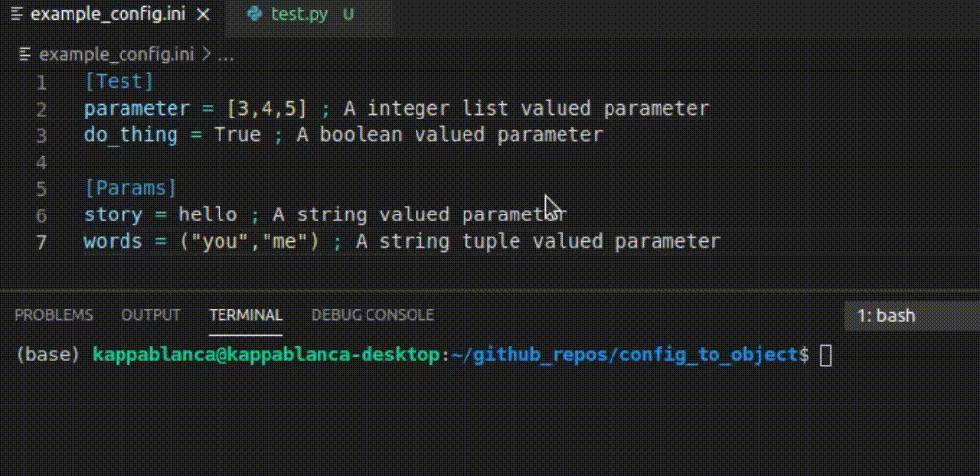Place cursor on the True value
The height and width of the screenshot is (476, 980).
pos(237,135)
